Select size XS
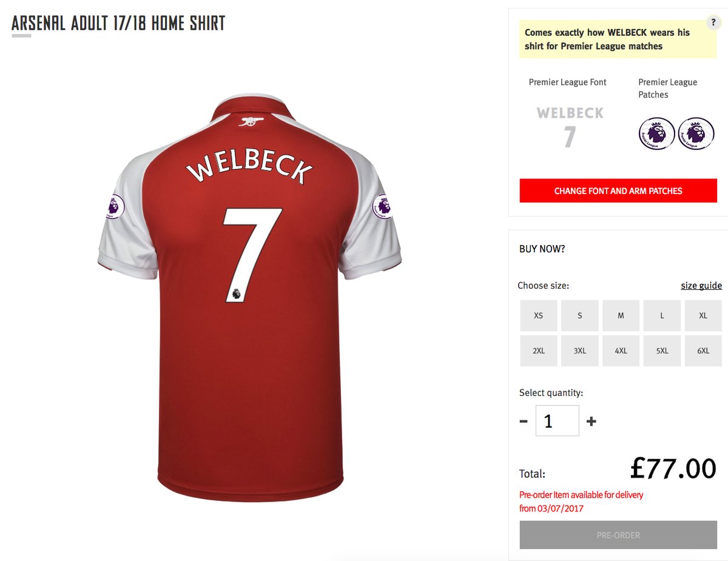 (x=539, y=316)
